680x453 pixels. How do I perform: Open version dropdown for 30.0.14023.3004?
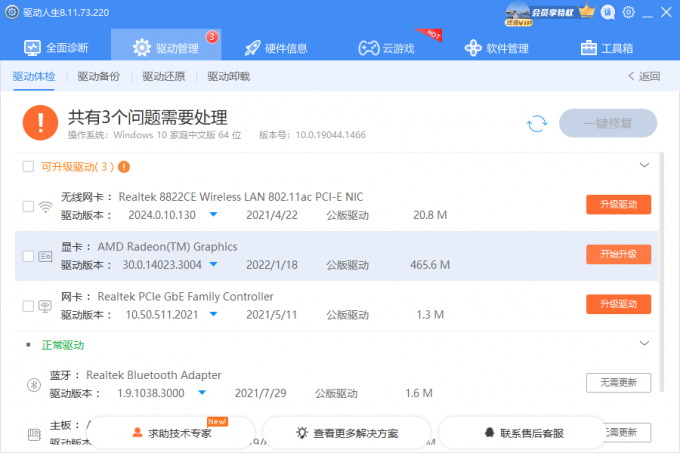click(x=213, y=264)
